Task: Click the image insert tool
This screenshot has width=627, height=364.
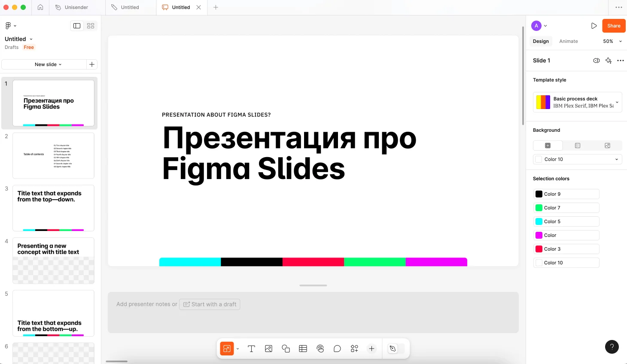Action: 268,349
